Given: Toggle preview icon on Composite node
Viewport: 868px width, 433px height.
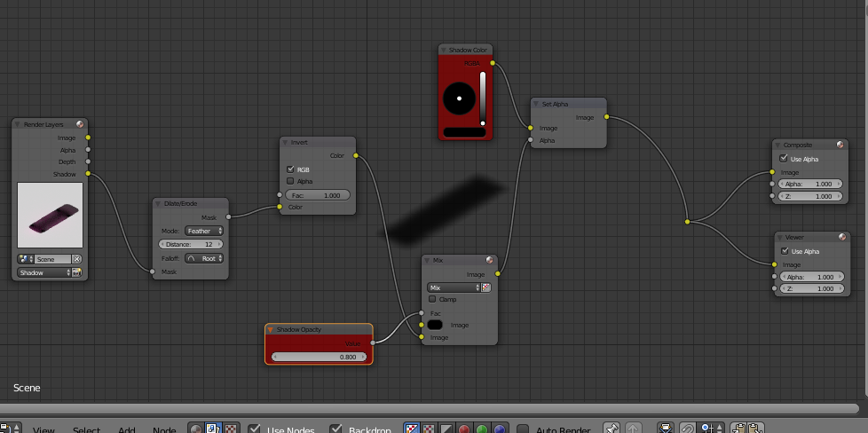Looking at the screenshot, I should (840, 145).
